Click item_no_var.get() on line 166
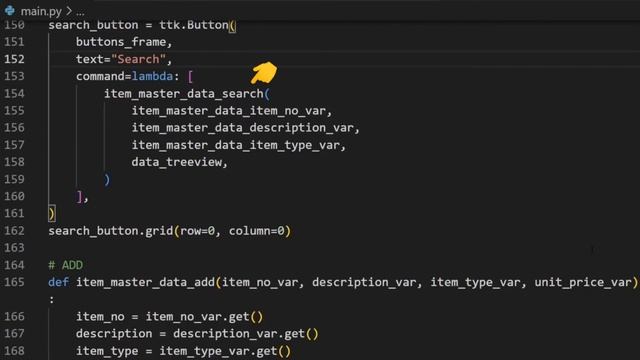Viewport: 640px width, 360px height. 204,317
